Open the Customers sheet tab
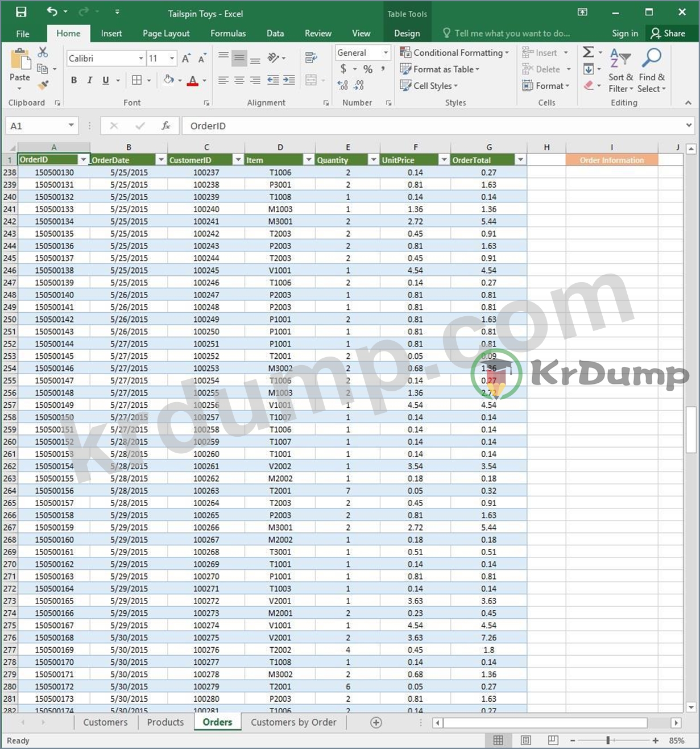Viewport: 700px width, 749px height. (105, 722)
